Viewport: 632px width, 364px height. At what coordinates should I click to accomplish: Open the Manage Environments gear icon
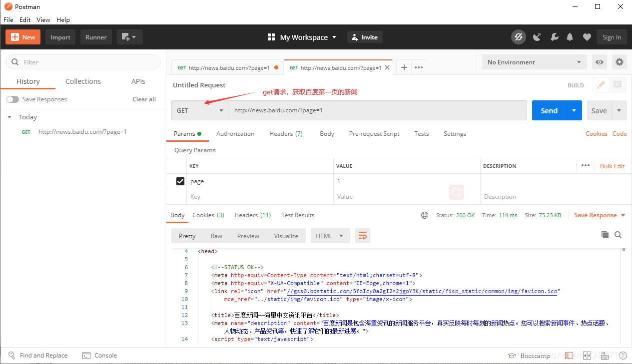click(x=620, y=62)
